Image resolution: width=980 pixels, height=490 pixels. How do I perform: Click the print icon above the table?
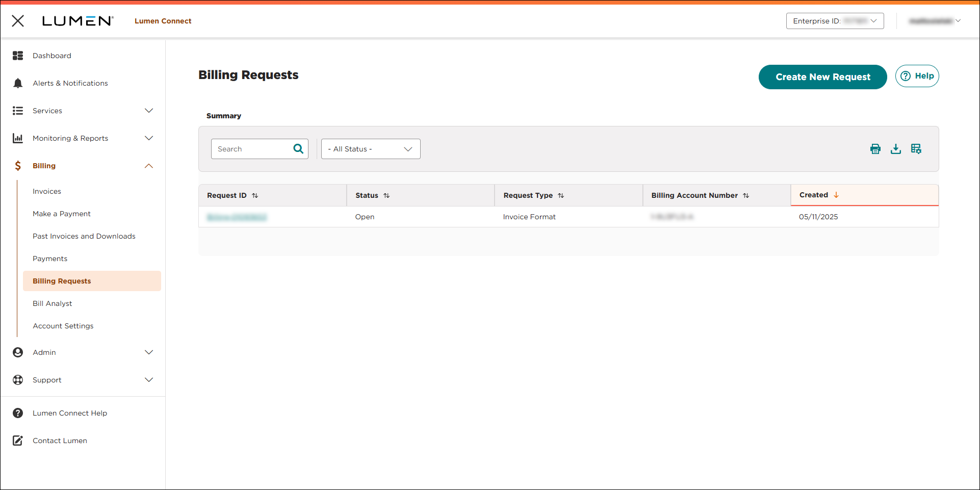point(875,148)
